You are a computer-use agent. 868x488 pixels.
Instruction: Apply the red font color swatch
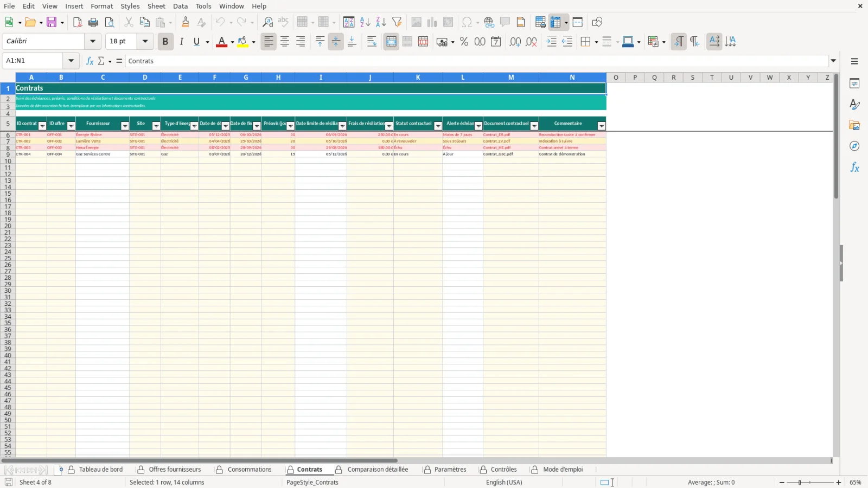click(221, 42)
